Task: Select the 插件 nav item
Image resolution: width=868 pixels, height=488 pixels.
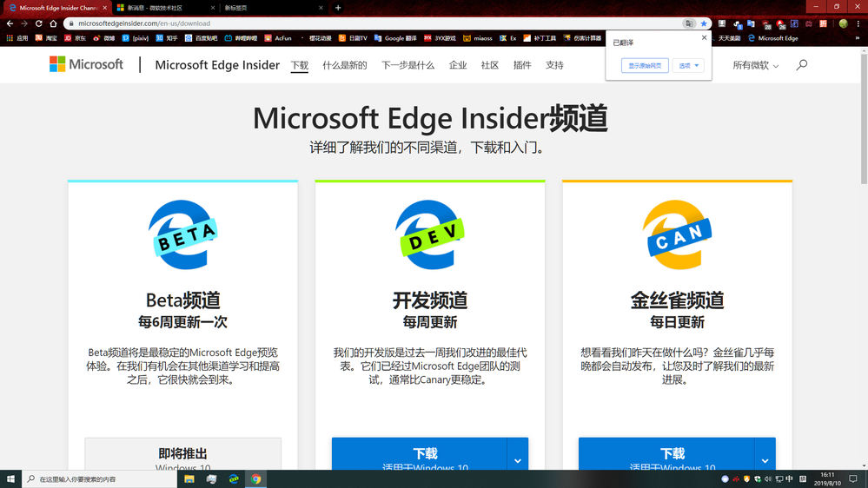Action: click(522, 65)
